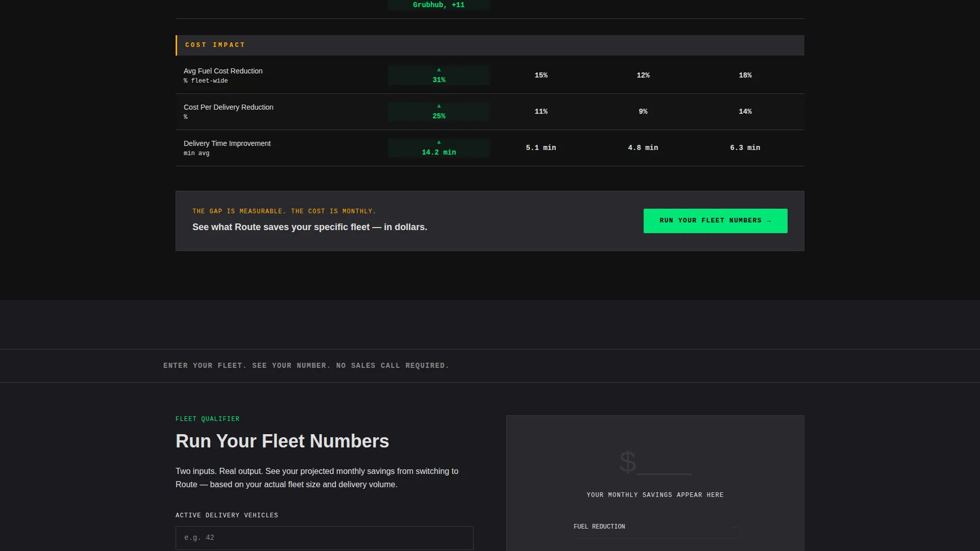
Task: Click the FLEET QUALIFIER label
Action: tap(207, 419)
